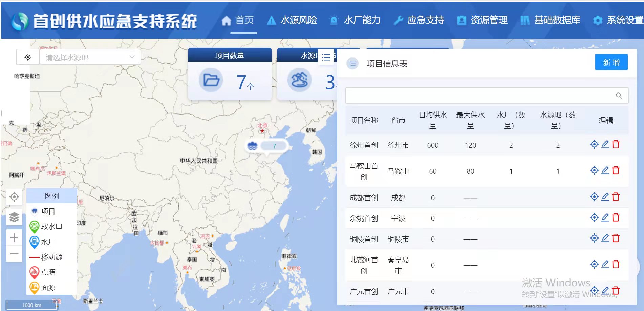
Task: Click the 秦皇岛市 cell
Action: coord(398,265)
